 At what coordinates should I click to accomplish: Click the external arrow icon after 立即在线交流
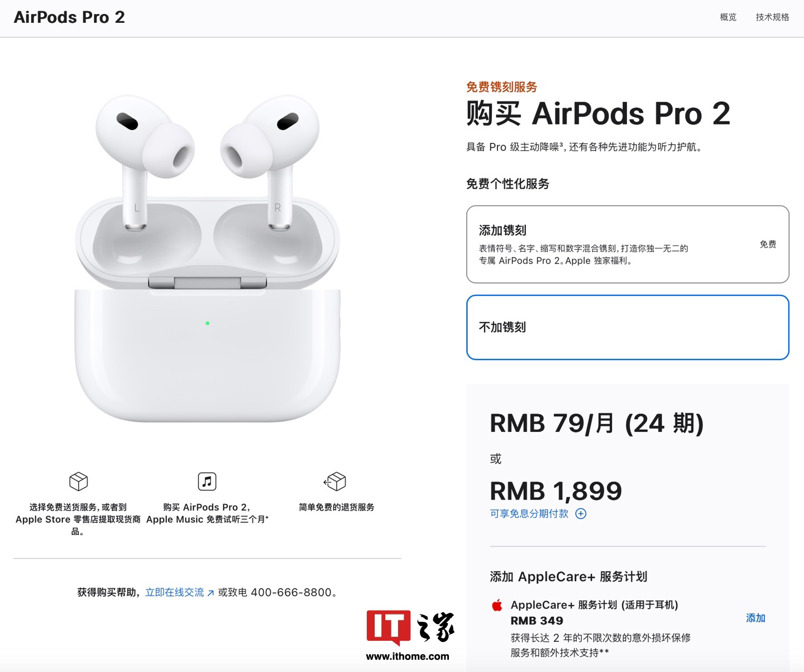(210, 593)
